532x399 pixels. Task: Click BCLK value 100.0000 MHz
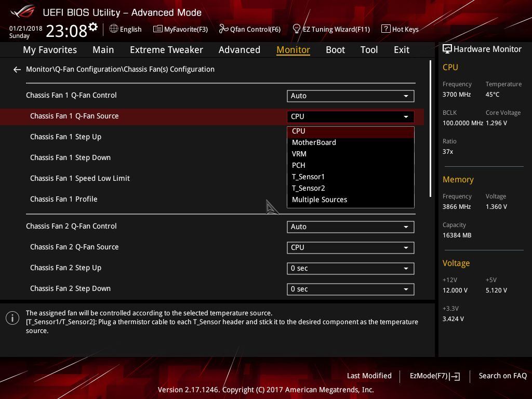[463, 123]
